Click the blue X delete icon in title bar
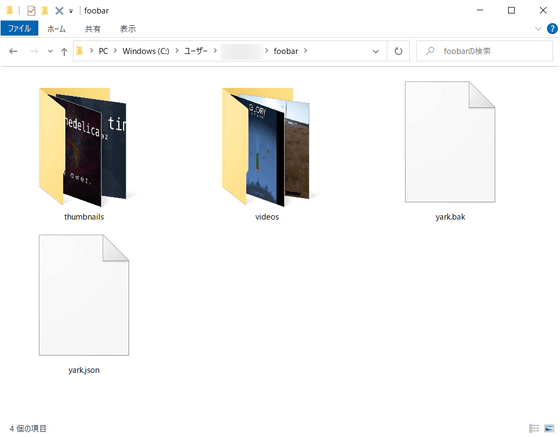 59,11
